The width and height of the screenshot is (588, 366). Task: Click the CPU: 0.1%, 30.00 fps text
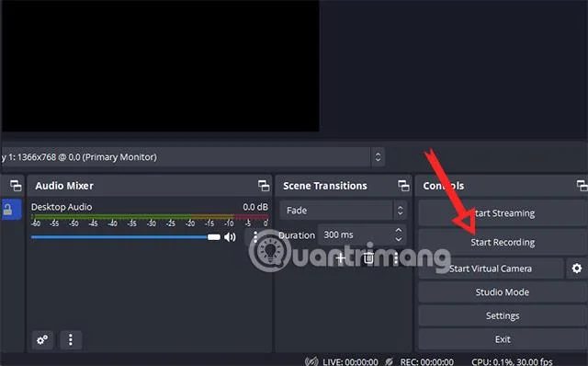point(512,362)
